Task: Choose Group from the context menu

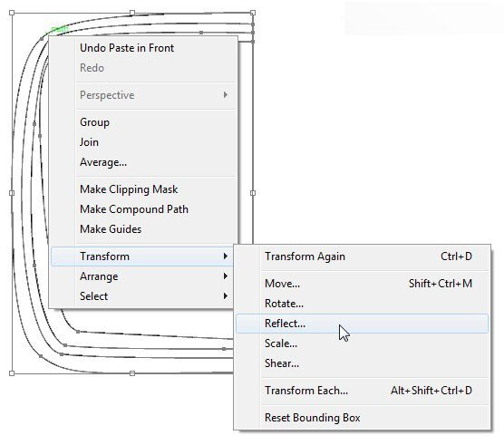Action: point(143,122)
